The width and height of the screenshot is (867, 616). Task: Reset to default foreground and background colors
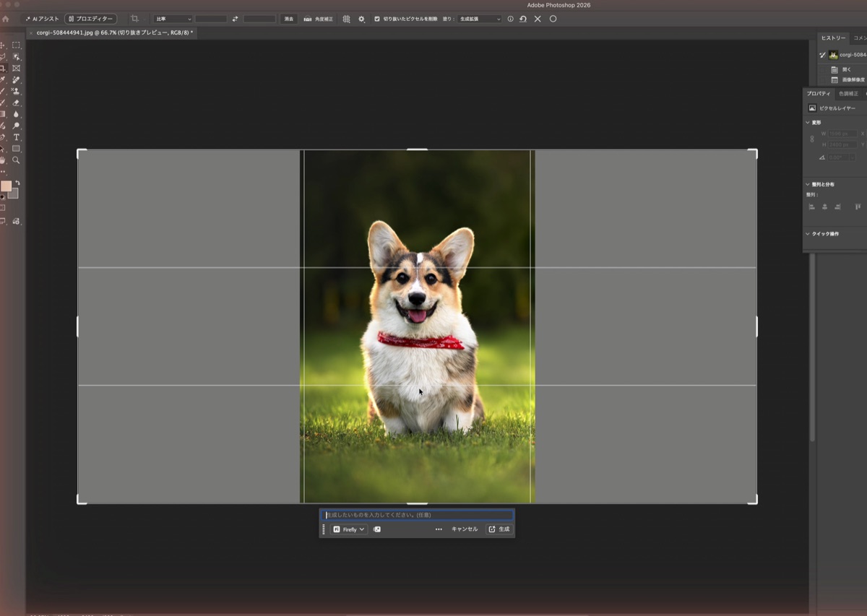pos(2,196)
